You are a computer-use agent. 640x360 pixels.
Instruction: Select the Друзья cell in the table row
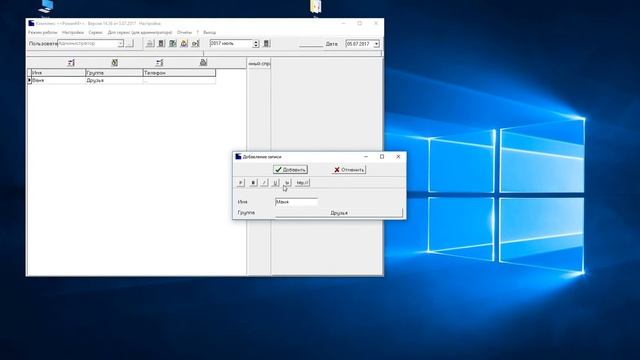[114, 80]
